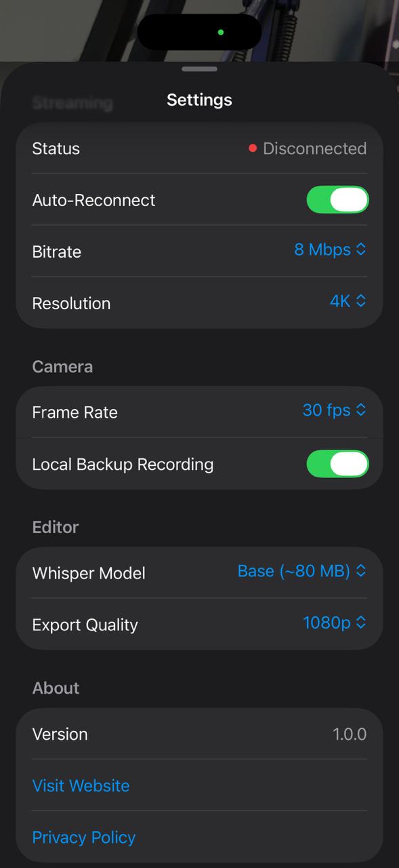
Task: Tap the Settings title header
Action: click(x=199, y=99)
